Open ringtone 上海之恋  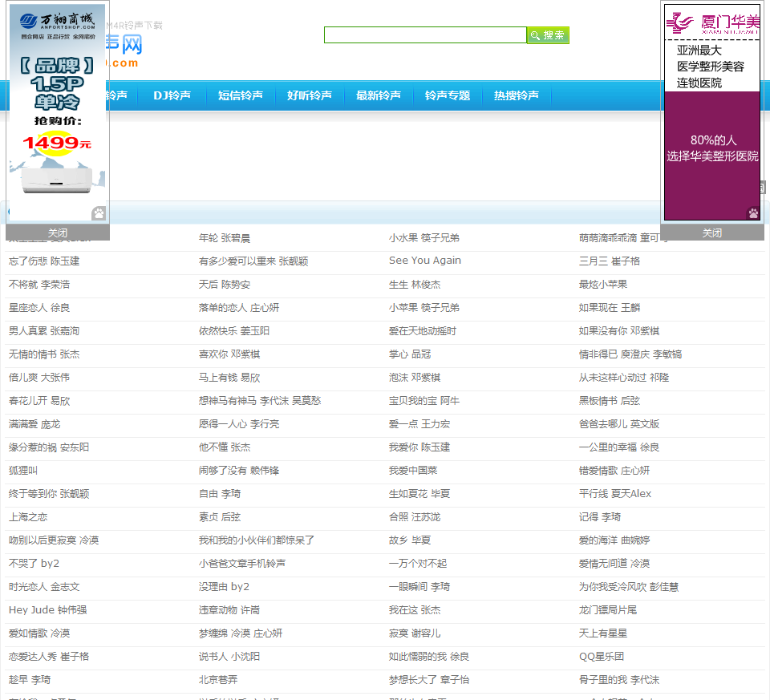coord(28,517)
